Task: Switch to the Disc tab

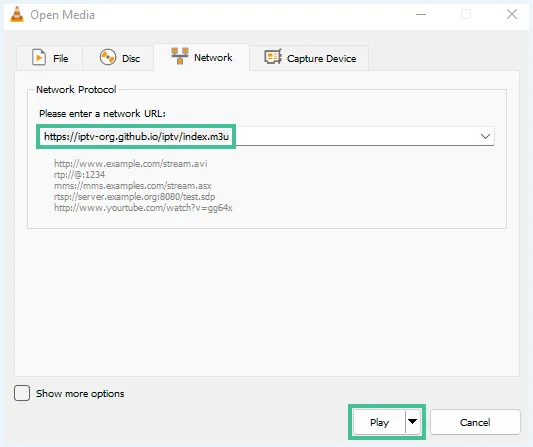Action: (x=118, y=58)
